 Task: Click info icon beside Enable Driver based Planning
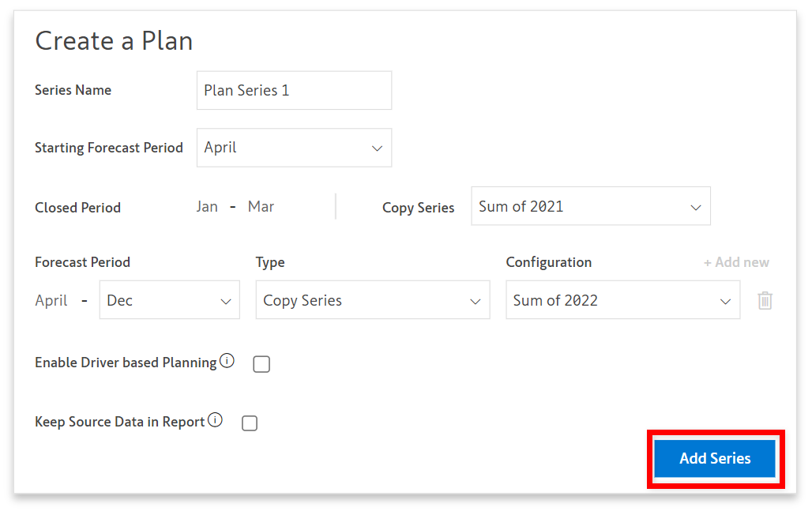click(227, 362)
